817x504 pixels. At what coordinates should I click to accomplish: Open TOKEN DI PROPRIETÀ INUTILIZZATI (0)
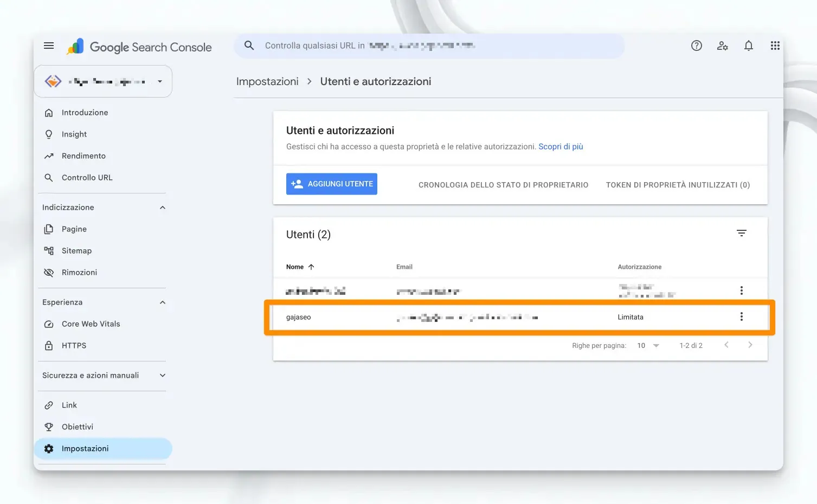(678, 185)
